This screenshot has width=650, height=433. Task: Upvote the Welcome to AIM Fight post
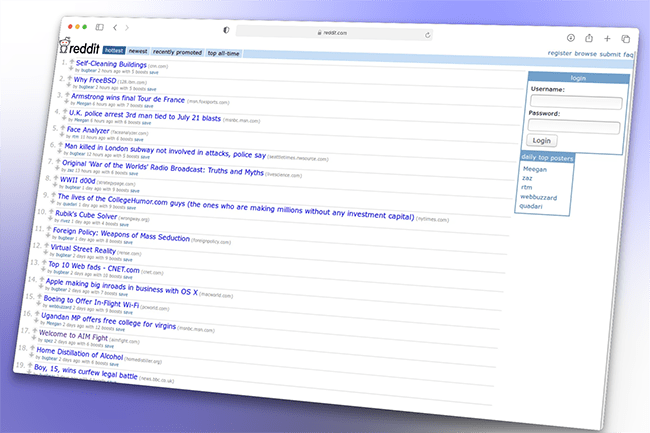(35, 331)
